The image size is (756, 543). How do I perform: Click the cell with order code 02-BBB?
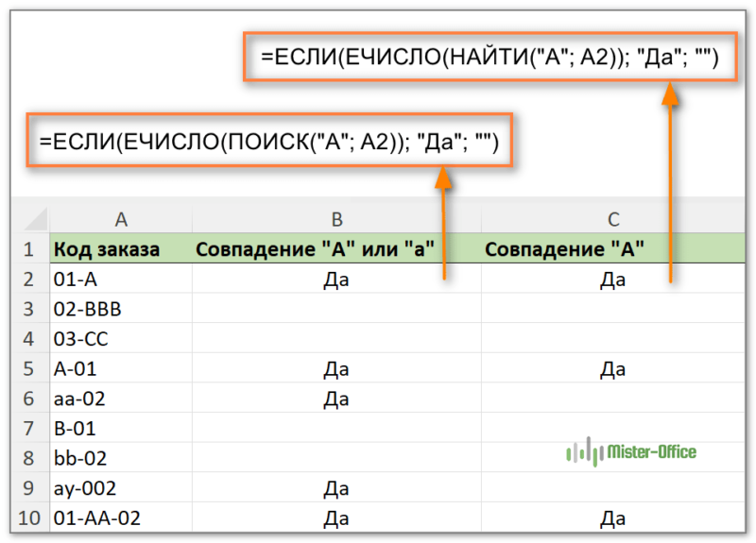coord(121,310)
